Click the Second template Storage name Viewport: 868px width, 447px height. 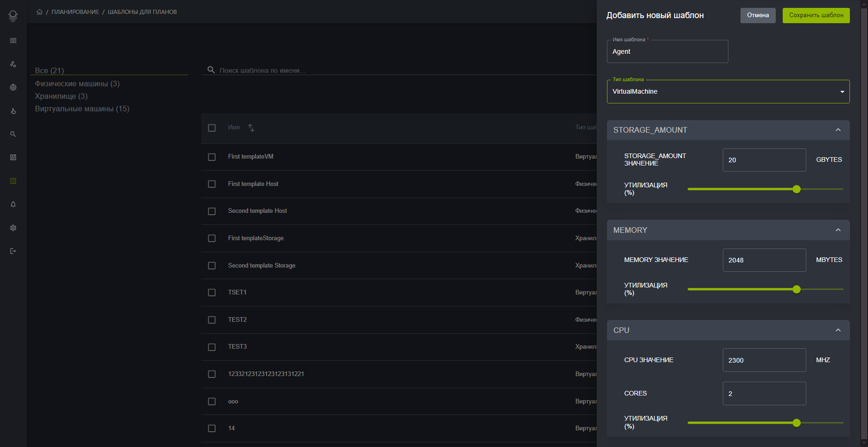coord(262,266)
